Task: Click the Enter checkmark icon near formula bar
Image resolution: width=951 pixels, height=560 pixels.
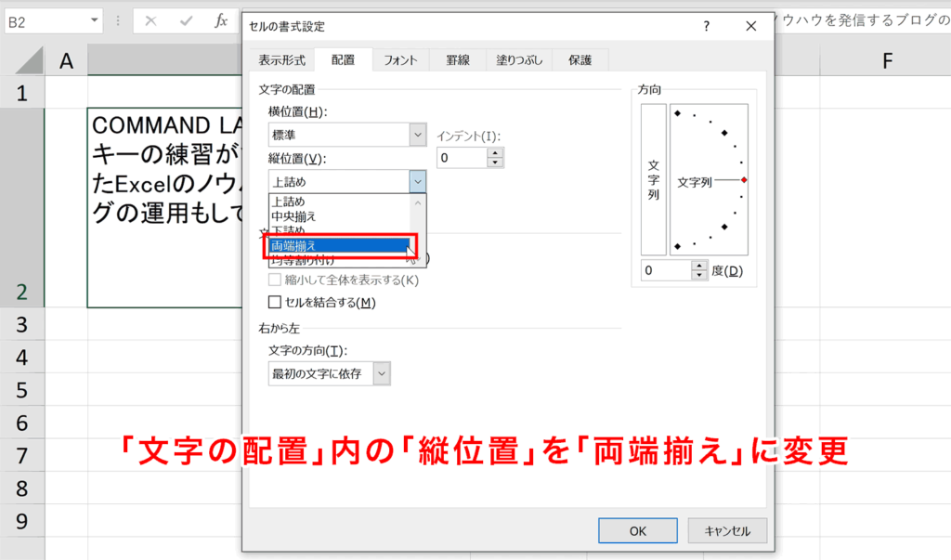Action: click(184, 20)
